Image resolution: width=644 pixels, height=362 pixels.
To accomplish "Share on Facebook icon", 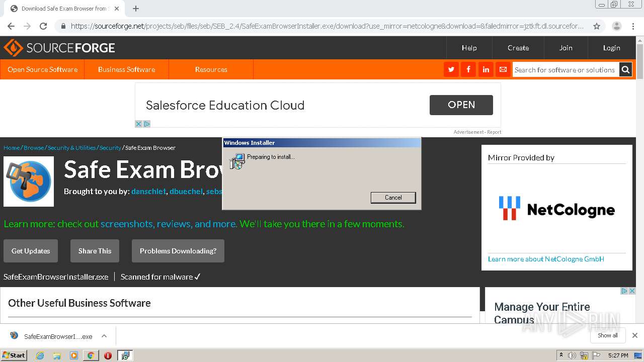I will [x=468, y=69].
